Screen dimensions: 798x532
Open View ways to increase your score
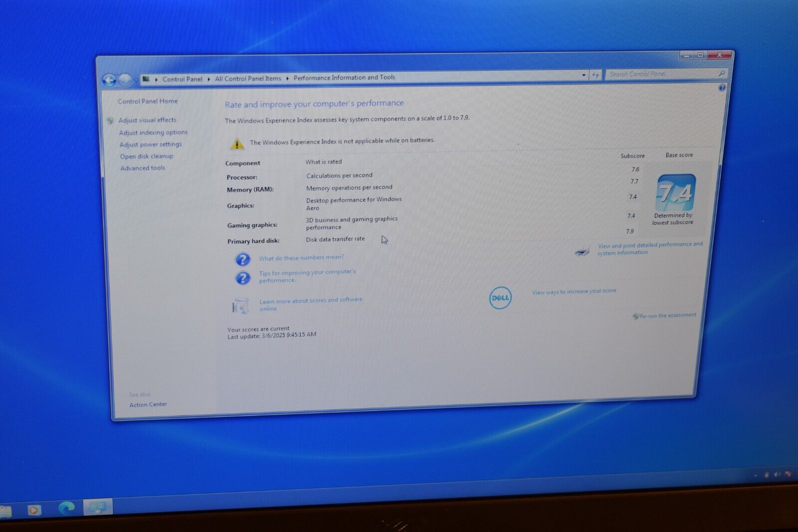pos(574,292)
